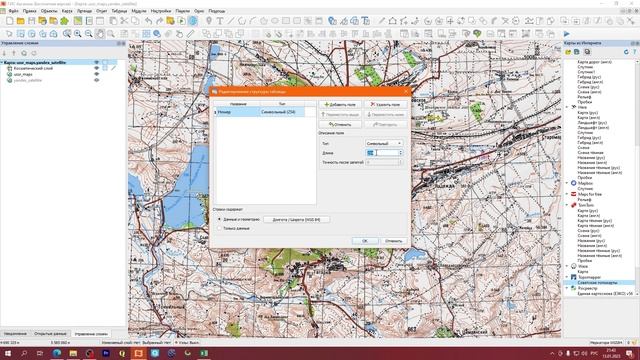
Task: Collapse the Maps for free group
Action: tap(567, 194)
